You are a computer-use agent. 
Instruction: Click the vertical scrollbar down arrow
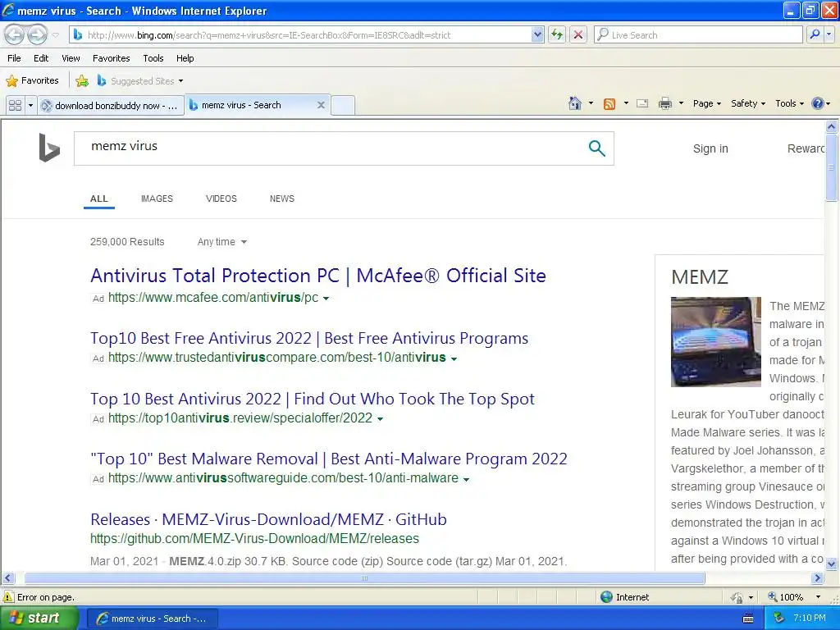(x=832, y=564)
